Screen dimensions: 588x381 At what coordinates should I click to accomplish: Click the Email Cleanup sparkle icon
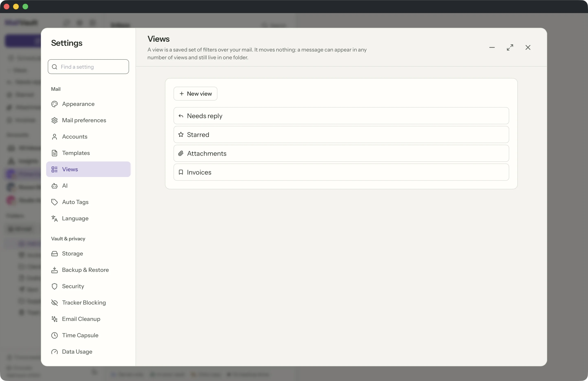(x=54, y=319)
